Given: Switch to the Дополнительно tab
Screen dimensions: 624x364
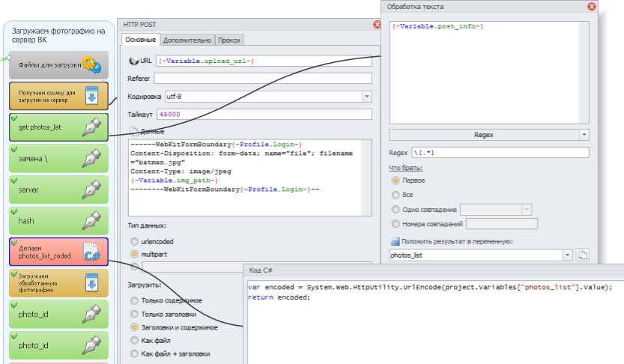Looking at the screenshot, I should pyautogui.click(x=187, y=40).
